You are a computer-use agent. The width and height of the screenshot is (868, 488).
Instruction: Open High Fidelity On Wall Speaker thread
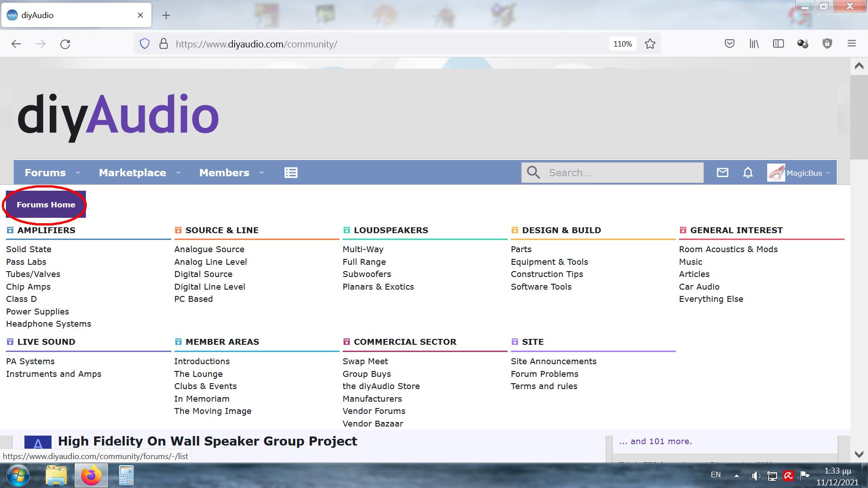pyautogui.click(x=208, y=441)
